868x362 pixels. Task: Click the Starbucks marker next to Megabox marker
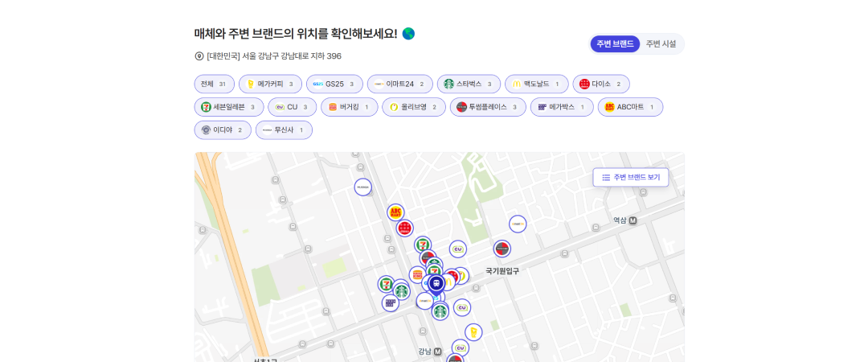point(401,290)
